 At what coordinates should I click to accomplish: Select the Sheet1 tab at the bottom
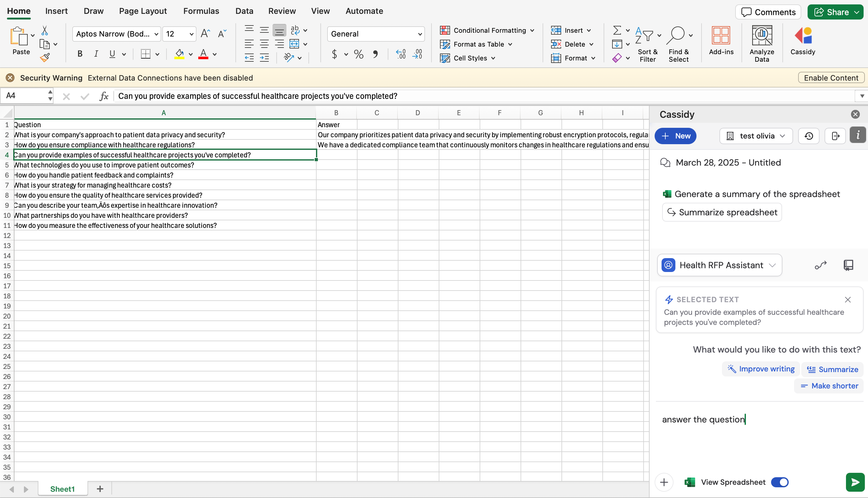(x=63, y=489)
